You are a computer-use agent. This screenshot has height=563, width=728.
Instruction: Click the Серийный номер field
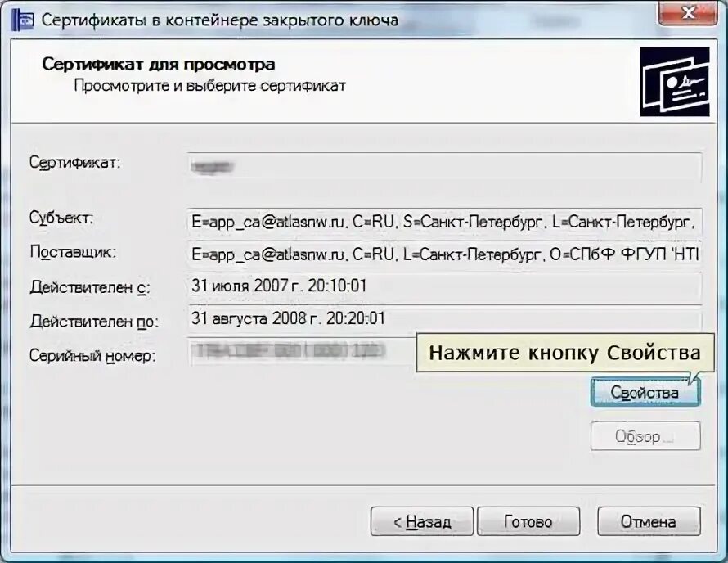302,352
